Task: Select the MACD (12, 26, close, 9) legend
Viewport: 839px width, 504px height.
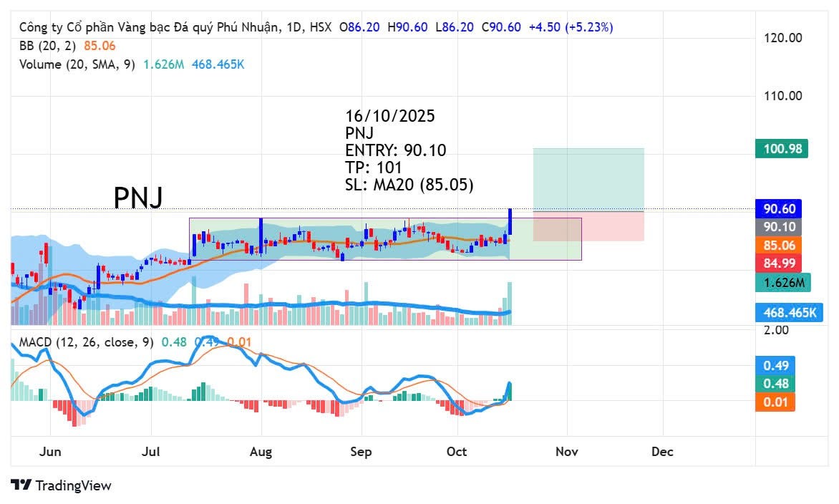Action: (x=86, y=342)
